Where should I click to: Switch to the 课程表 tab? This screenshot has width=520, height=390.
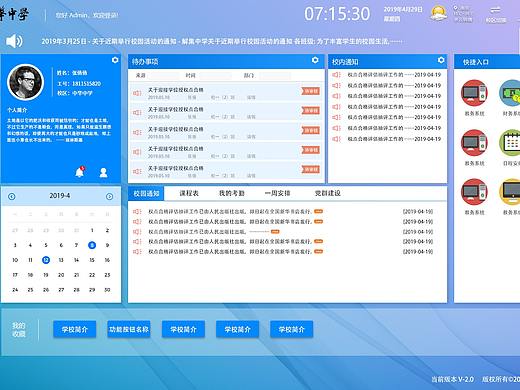189,193
